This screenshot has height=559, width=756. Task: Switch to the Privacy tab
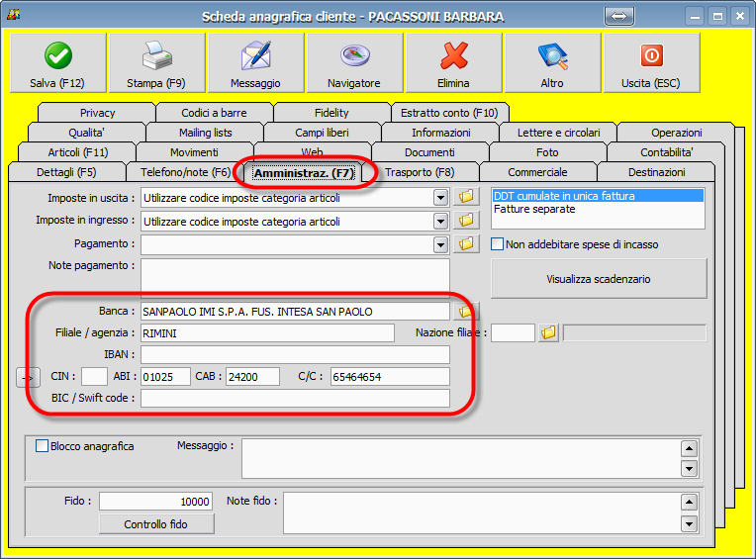[x=97, y=113]
